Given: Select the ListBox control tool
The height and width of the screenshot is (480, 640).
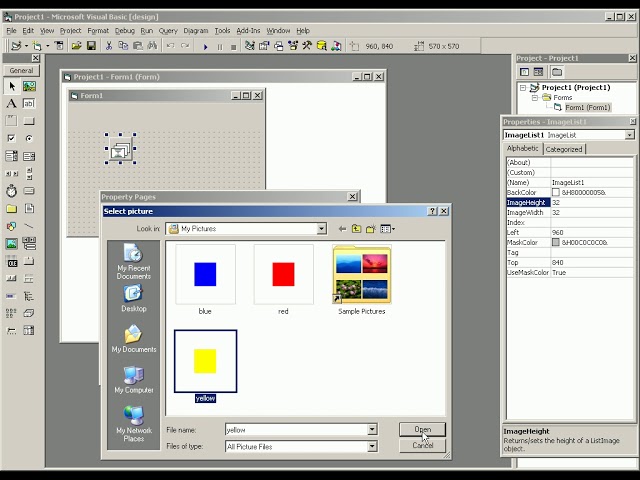Looking at the screenshot, I should (29, 156).
